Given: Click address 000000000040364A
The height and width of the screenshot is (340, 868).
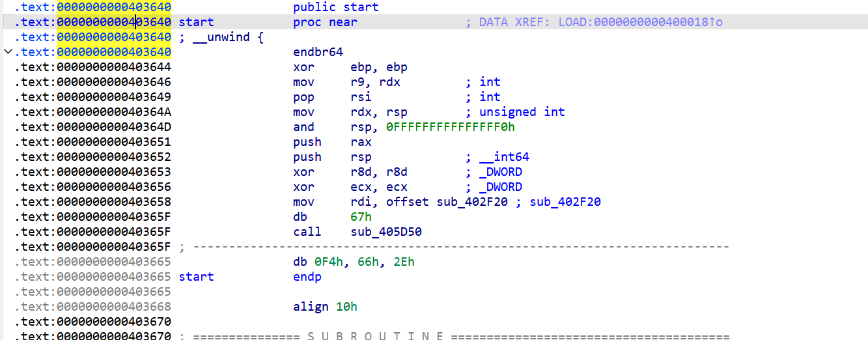Looking at the screenshot, I should [114, 112].
